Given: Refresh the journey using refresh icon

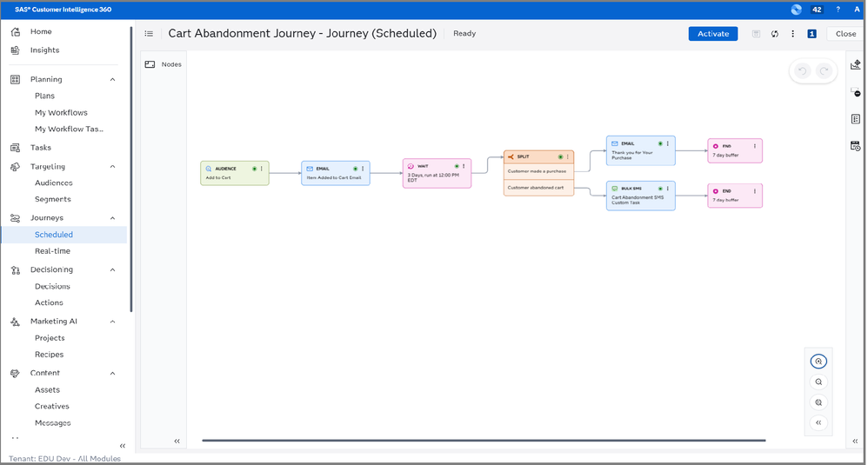Looking at the screenshot, I should coord(774,34).
